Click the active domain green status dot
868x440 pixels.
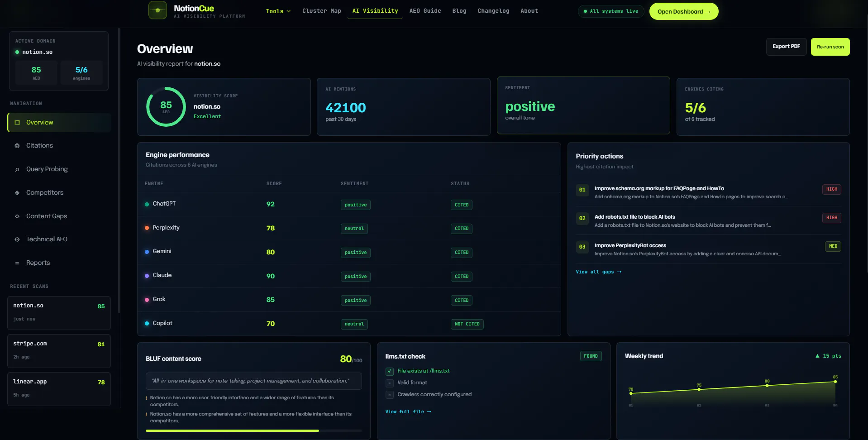tap(17, 52)
